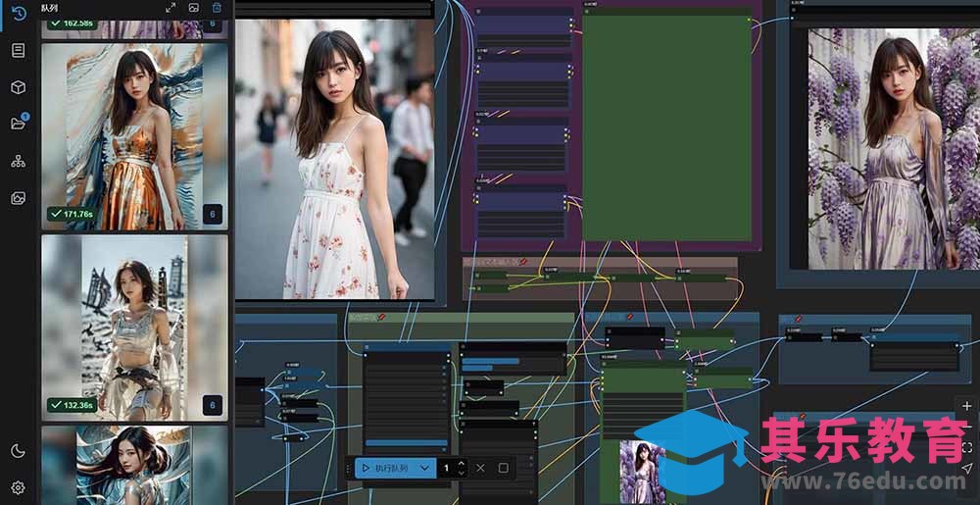The height and width of the screenshot is (505, 980).
Task: Click the street portrait preview image node
Action: [334, 160]
